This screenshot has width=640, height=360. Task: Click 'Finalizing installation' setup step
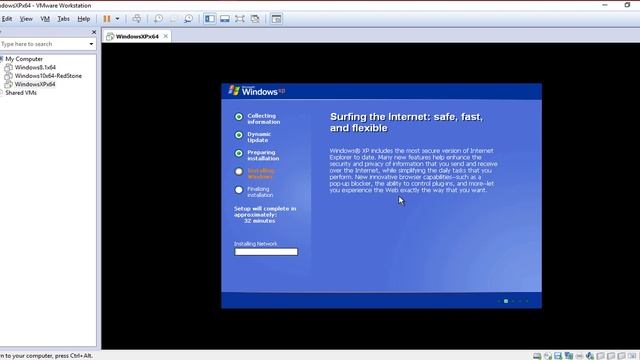pos(260,192)
